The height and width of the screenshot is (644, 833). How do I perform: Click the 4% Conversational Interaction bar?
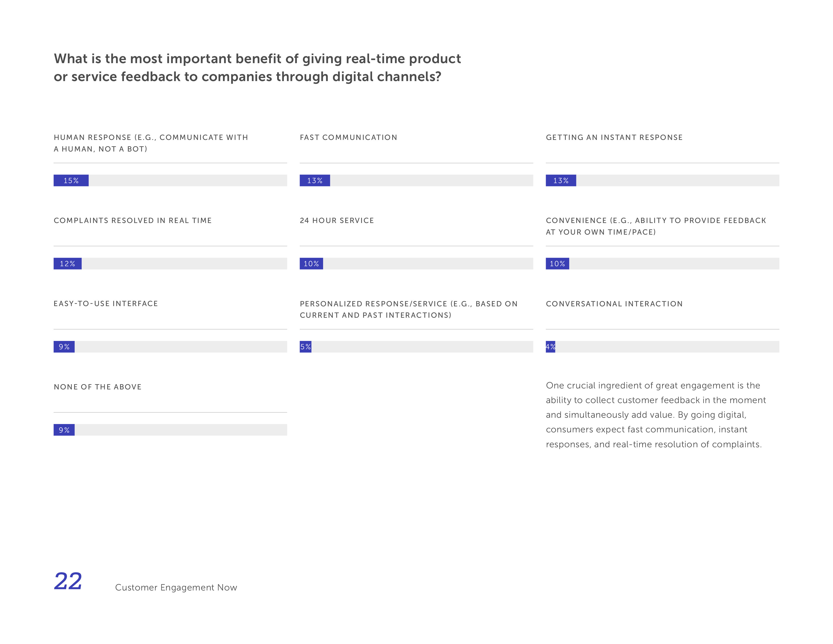point(550,347)
